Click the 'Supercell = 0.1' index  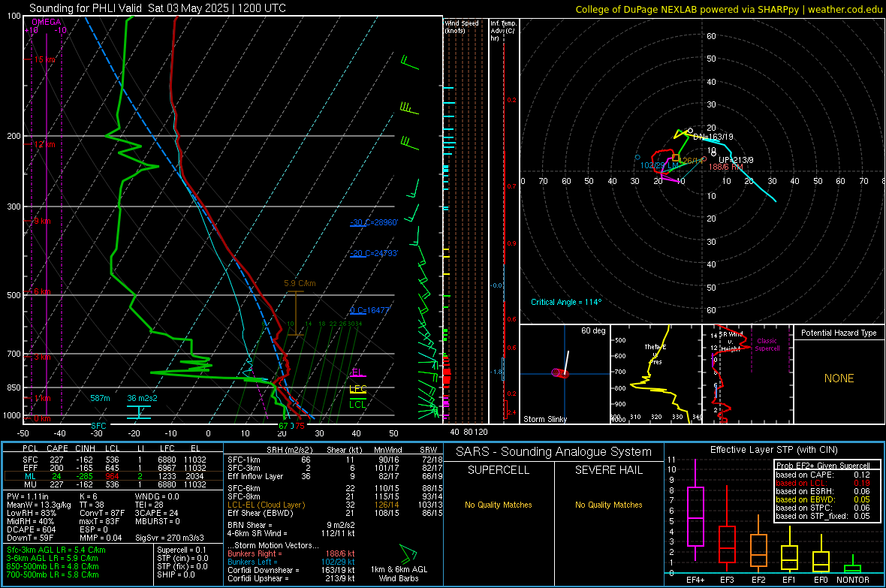(182, 550)
